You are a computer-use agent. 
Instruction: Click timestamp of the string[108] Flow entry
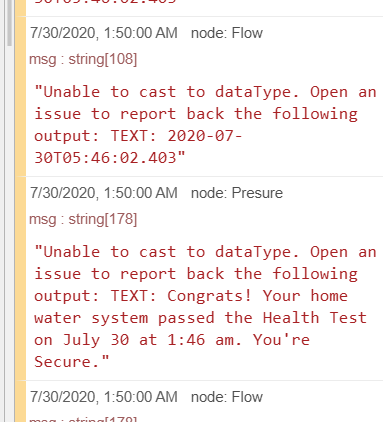tap(104, 33)
